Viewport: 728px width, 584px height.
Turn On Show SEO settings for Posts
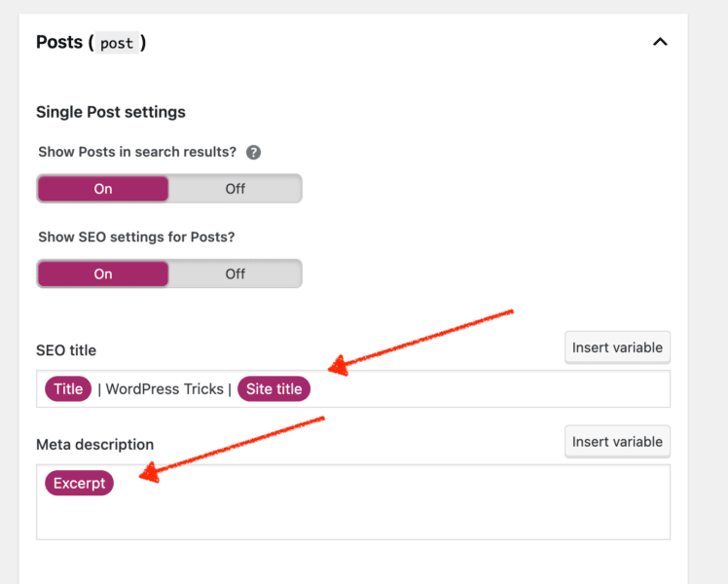[x=103, y=274]
